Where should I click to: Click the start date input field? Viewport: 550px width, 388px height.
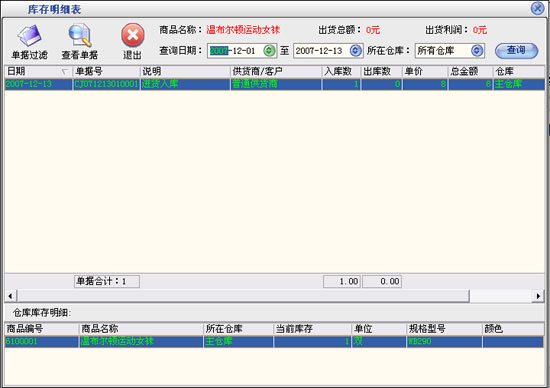(x=236, y=51)
